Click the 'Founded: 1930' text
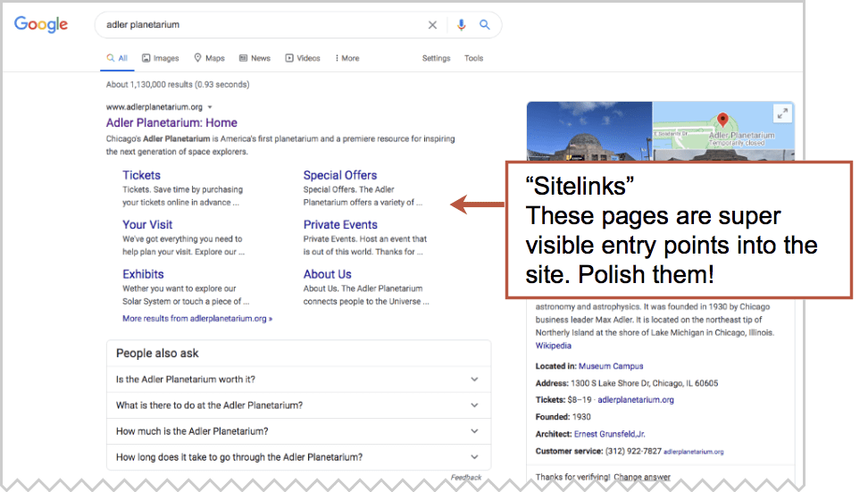This screenshot has width=868, height=492. click(x=563, y=417)
